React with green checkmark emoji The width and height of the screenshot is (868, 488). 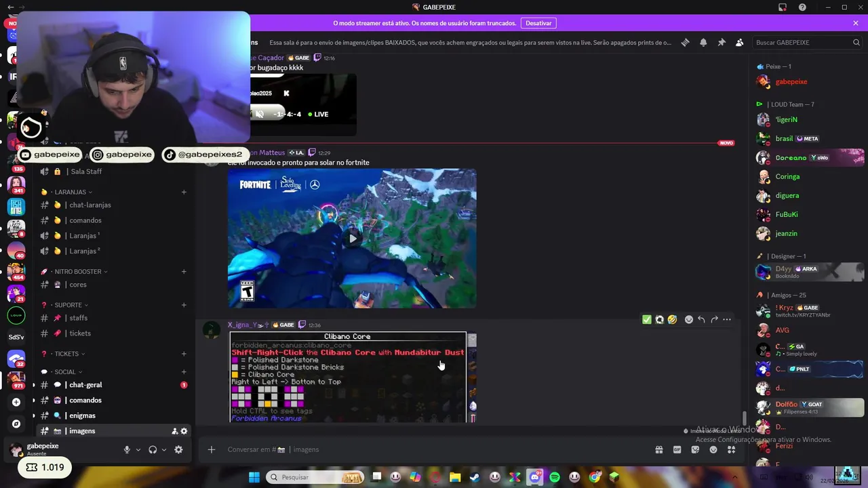647,319
